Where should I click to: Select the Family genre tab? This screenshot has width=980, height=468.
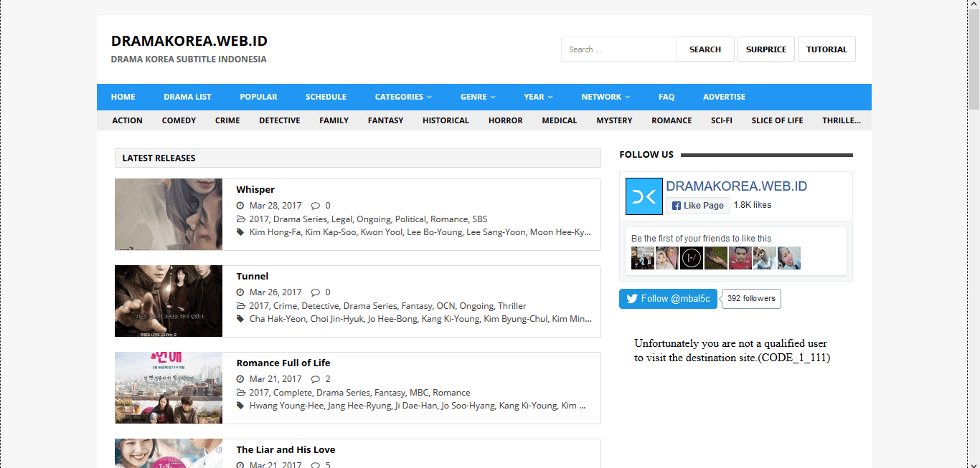334,120
